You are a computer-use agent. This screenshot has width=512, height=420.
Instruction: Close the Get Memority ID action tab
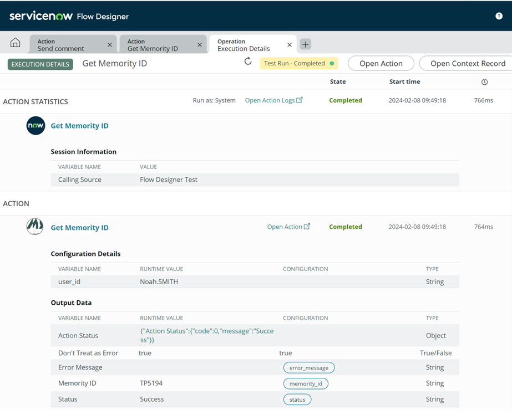(x=200, y=45)
